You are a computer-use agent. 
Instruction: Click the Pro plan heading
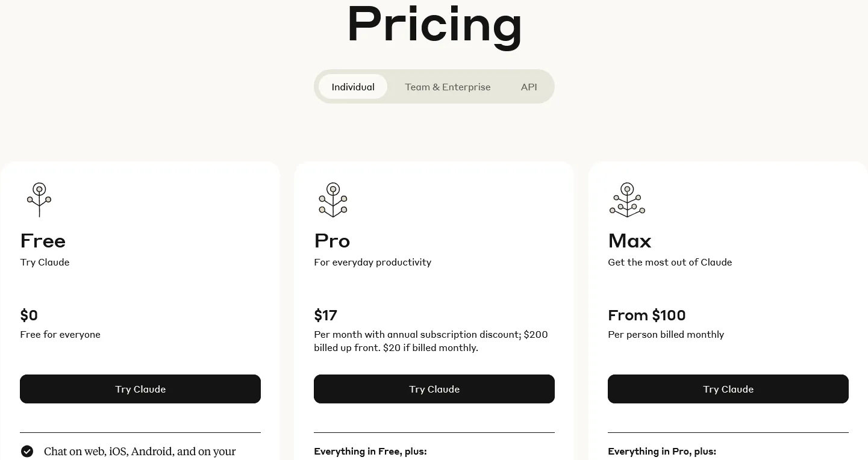click(x=332, y=241)
